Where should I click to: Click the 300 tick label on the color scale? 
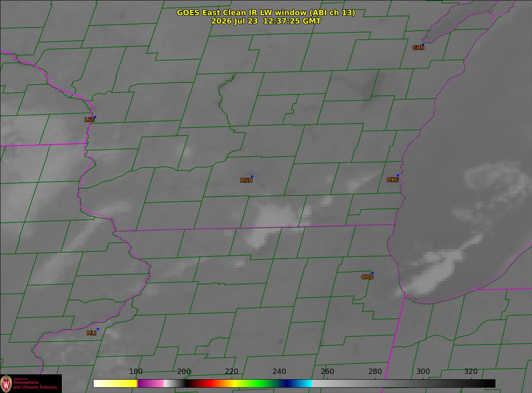[423, 372]
